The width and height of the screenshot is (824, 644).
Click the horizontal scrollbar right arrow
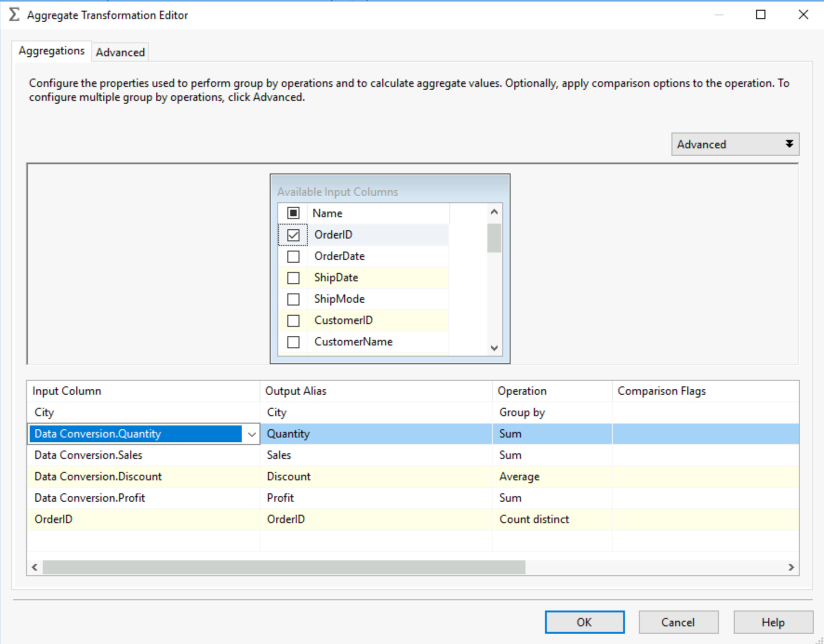coord(791,567)
